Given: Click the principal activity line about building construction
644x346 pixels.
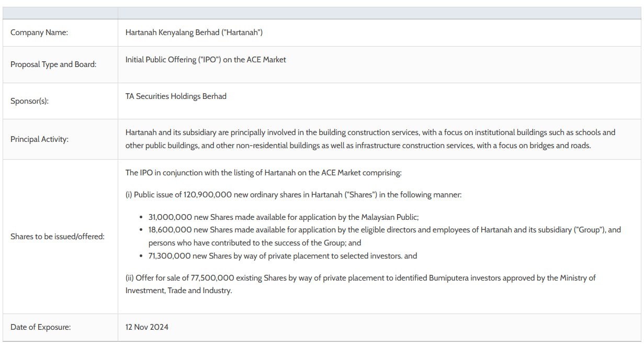Looking at the screenshot, I should pyautogui.click(x=370, y=132).
